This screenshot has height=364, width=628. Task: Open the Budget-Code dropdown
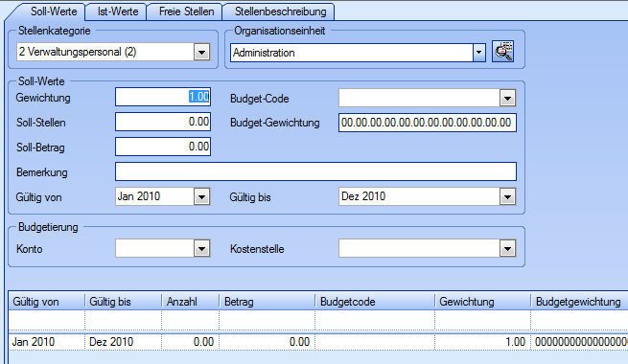[x=507, y=98]
